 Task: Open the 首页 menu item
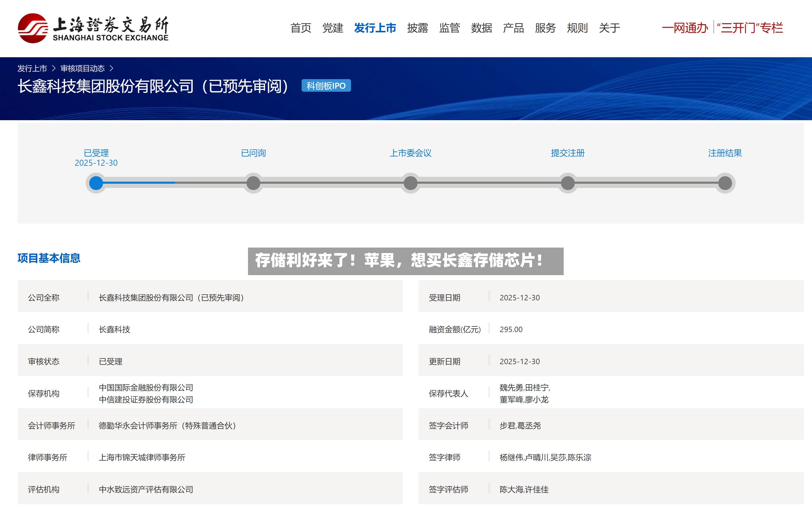pyautogui.click(x=301, y=28)
